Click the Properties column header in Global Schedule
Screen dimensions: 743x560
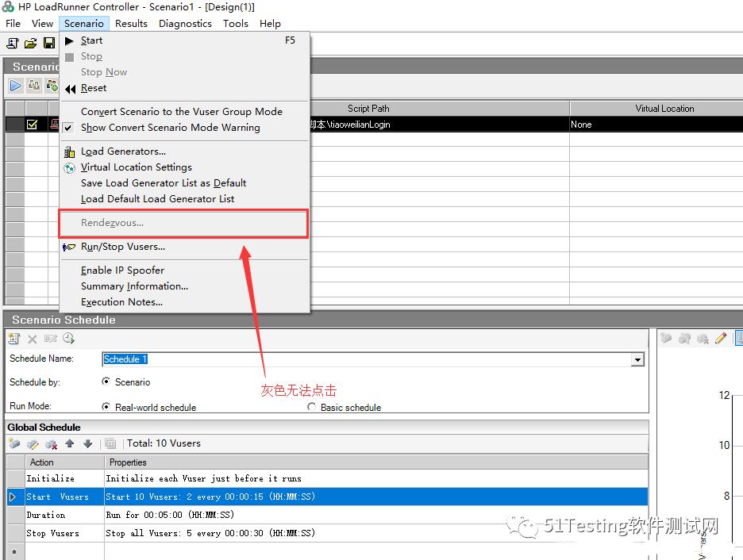(376, 462)
